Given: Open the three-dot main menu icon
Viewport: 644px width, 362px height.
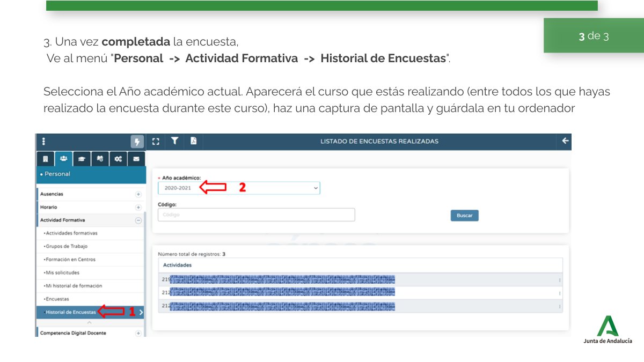Looking at the screenshot, I should [43, 142].
